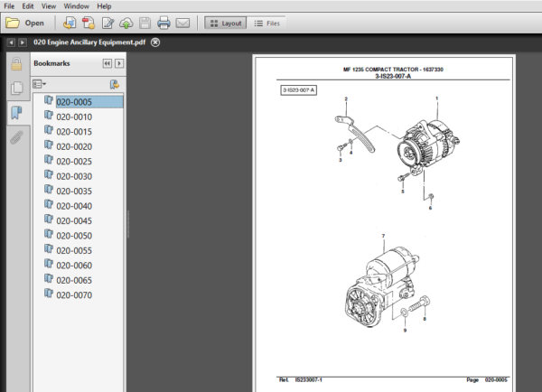Click the bookmark icon beside 020-0025
Viewport: 542px width, 392px height.
[49, 159]
